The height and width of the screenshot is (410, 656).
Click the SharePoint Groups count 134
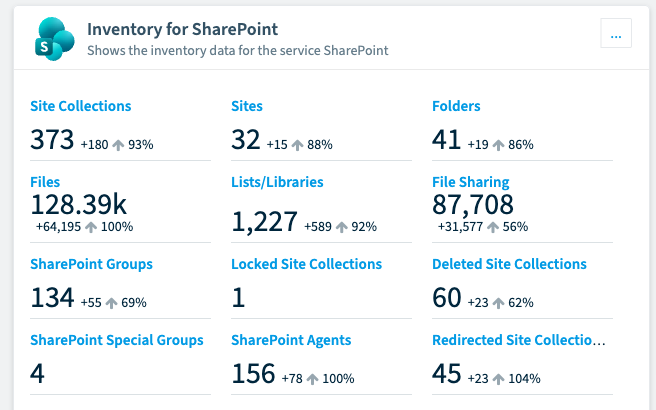52,297
